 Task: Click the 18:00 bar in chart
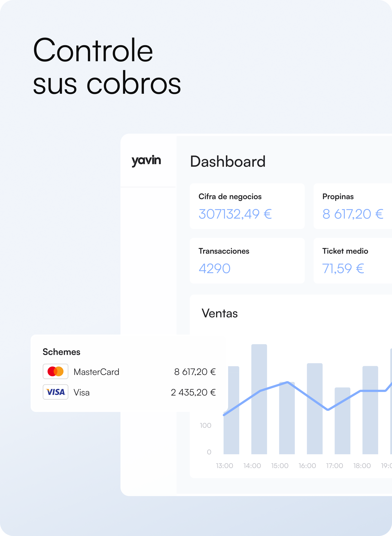tap(370, 428)
